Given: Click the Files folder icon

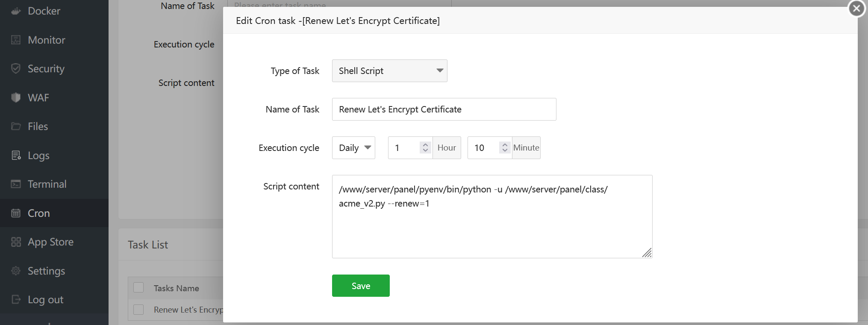Looking at the screenshot, I should [x=16, y=127].
